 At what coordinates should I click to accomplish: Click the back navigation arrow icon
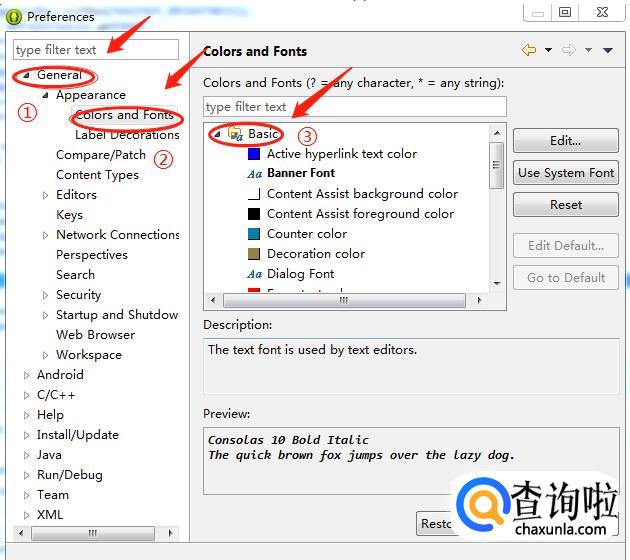pyautogui.click(x=529, y=51)
